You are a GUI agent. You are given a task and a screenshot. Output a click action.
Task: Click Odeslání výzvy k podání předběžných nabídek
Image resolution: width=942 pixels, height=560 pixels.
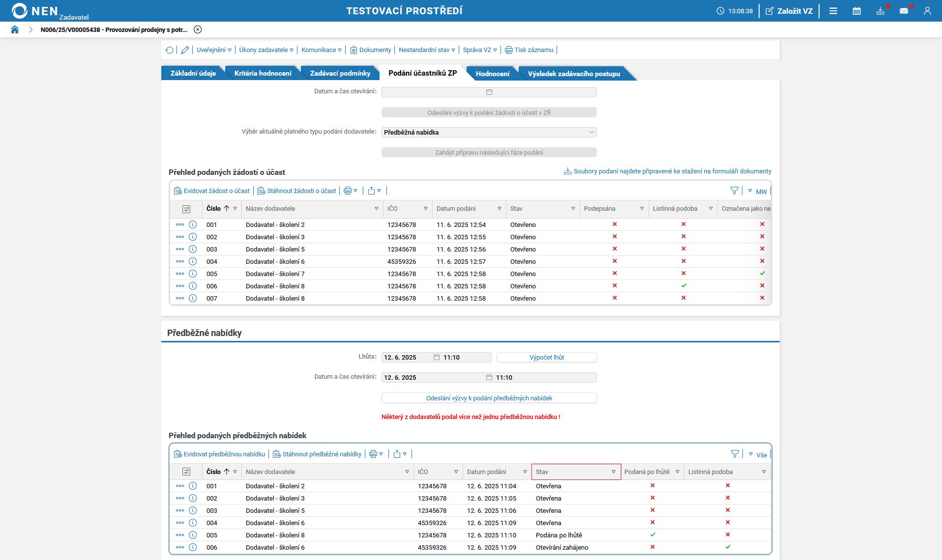click(x=489, y=398)
